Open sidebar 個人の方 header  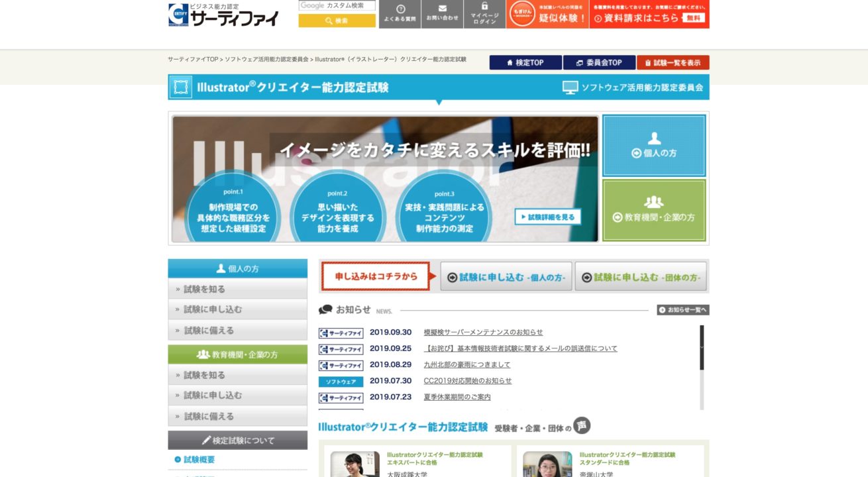click(x=238, y=268)
